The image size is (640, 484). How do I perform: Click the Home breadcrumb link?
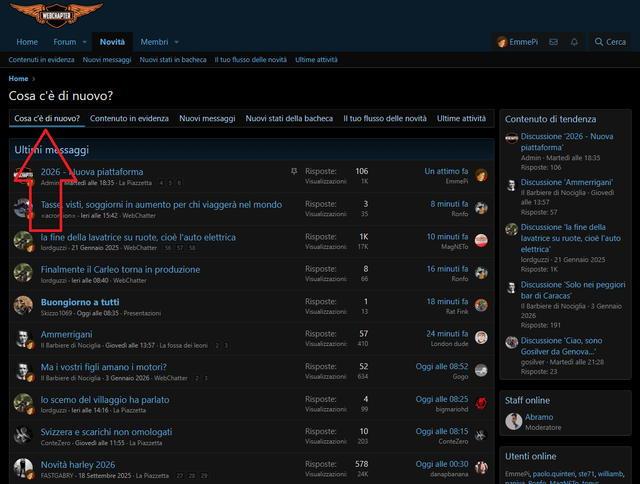coord(18,78)
